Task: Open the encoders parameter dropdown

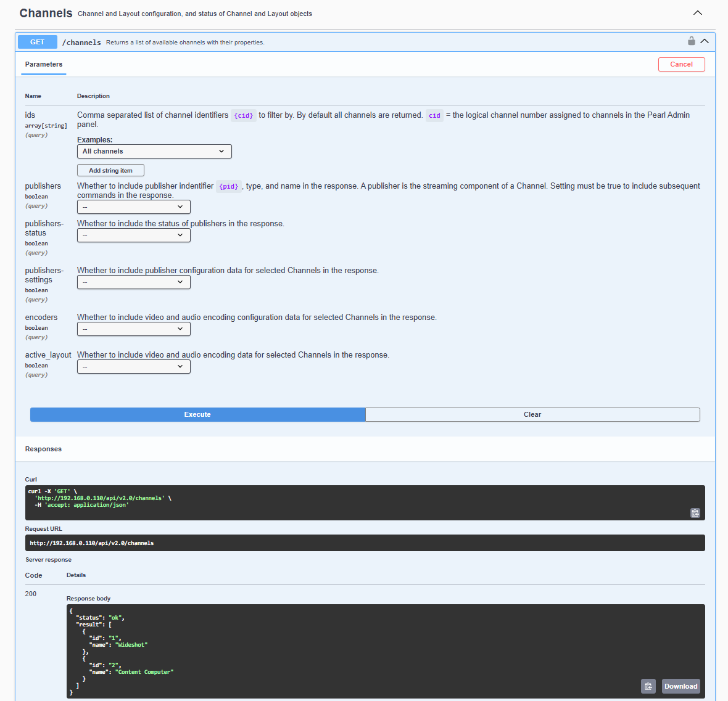Action: point(133,329)
